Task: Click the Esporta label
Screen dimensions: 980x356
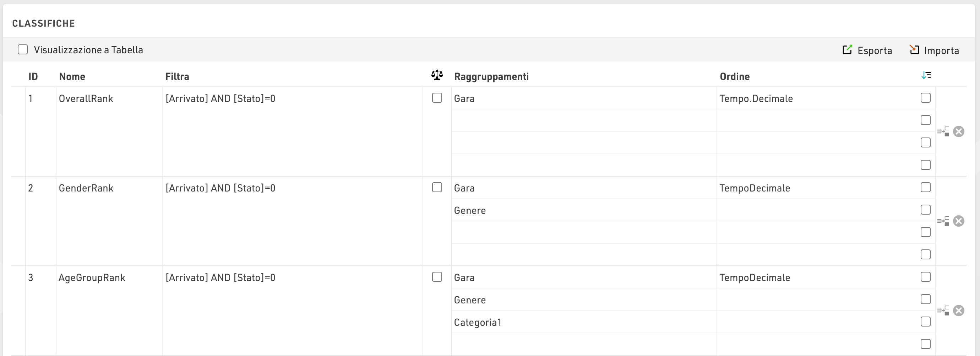Action: (x=874, y=51)
